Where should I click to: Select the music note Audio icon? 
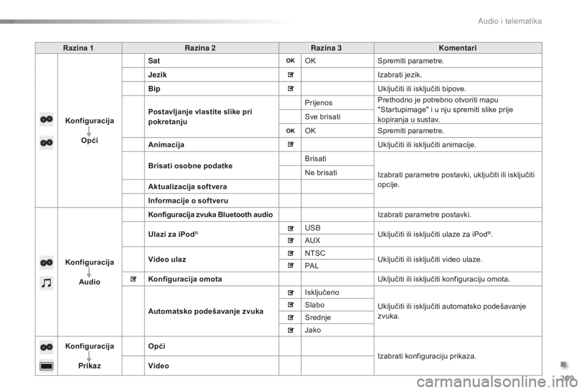click(x=47, y=282)
